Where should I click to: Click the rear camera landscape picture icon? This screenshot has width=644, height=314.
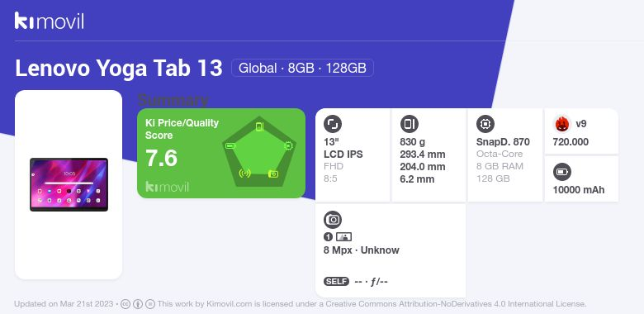(x=343, y=236)
